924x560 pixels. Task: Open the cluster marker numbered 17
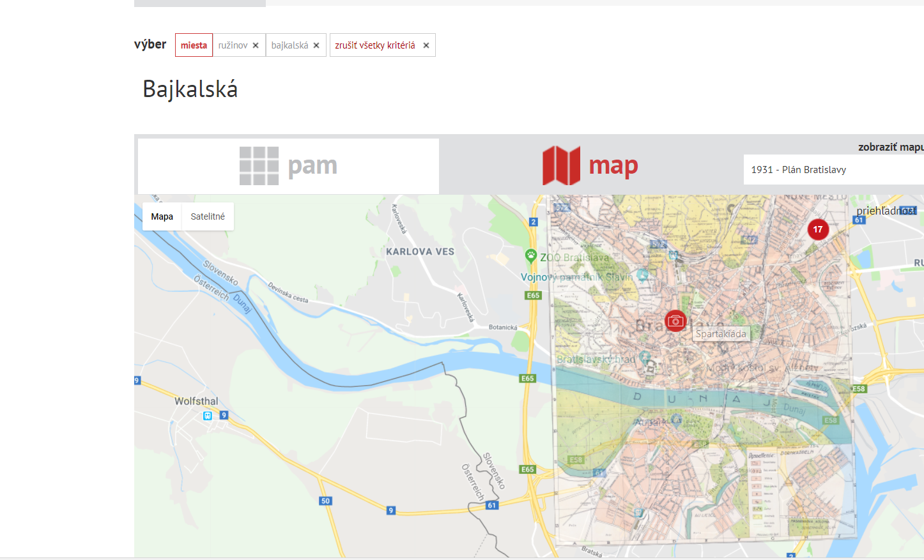(818, 229)
